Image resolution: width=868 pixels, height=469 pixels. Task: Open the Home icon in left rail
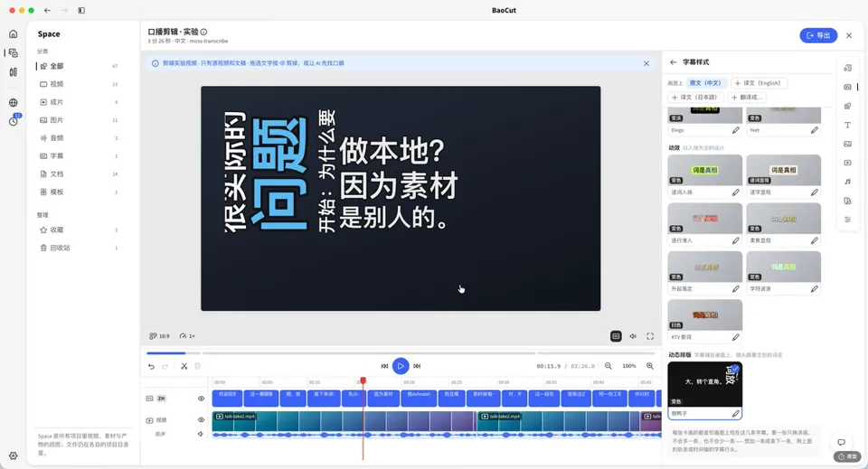pos(14,33)
